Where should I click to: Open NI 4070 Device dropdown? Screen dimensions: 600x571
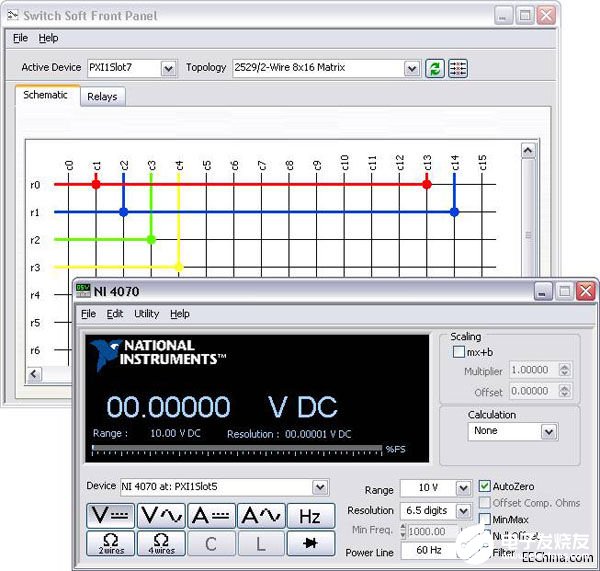click(320, 487)
